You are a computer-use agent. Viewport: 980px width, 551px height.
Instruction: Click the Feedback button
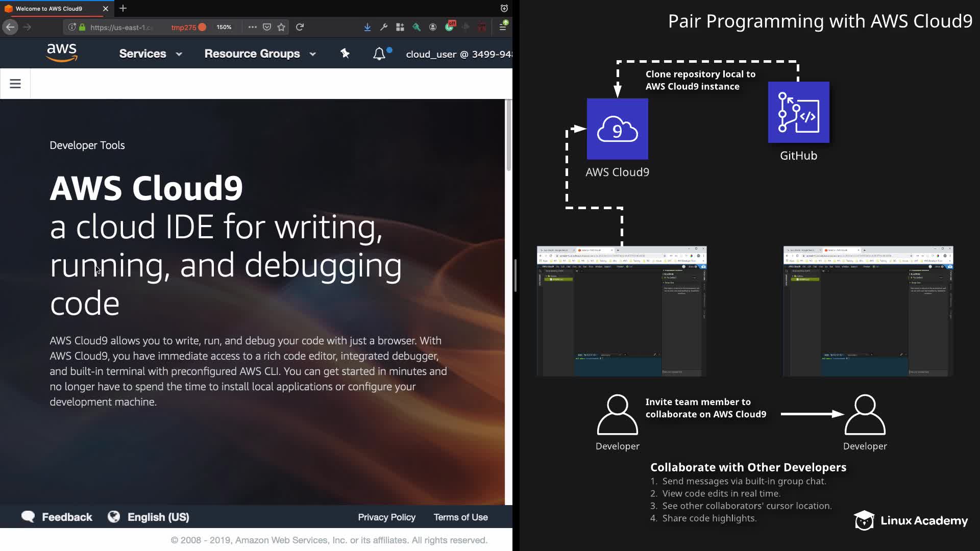[57, 517]
